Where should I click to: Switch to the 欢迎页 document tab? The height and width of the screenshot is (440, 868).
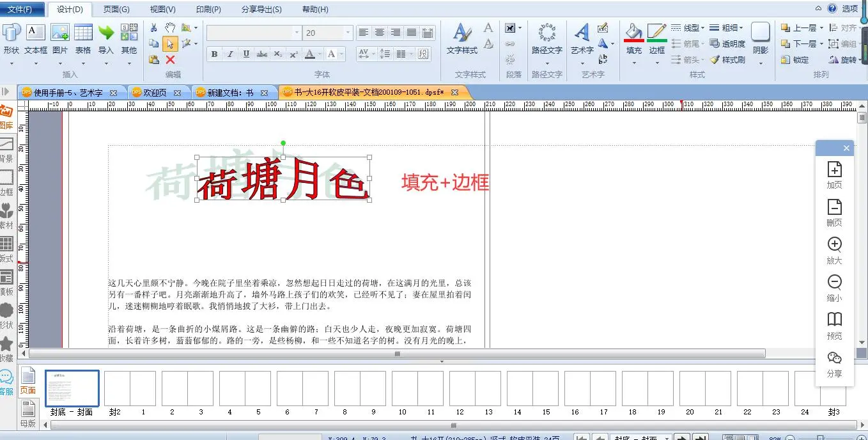155,93
